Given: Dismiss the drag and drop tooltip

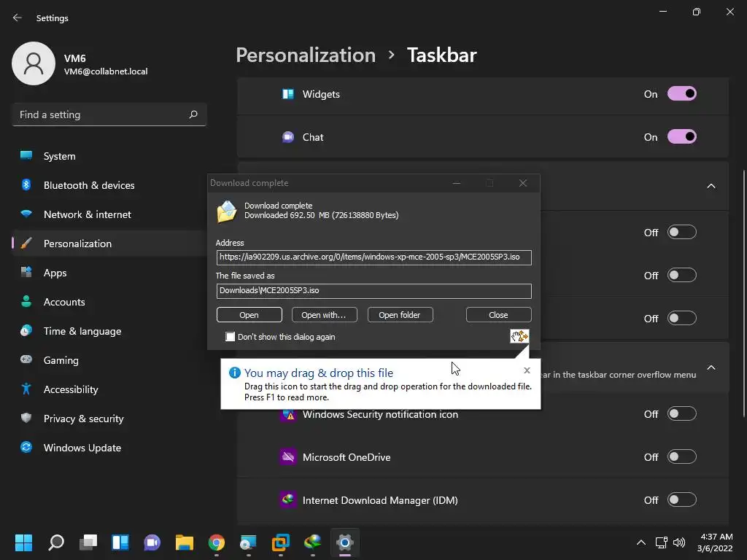Looking at the screenshot, I should tap(527, 370).
